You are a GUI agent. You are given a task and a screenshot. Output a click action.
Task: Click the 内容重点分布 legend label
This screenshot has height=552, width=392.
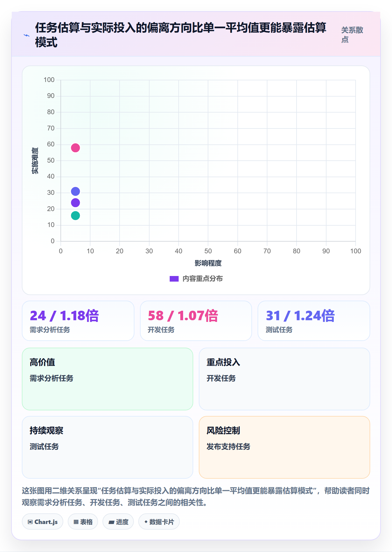[x=203, y=279]
